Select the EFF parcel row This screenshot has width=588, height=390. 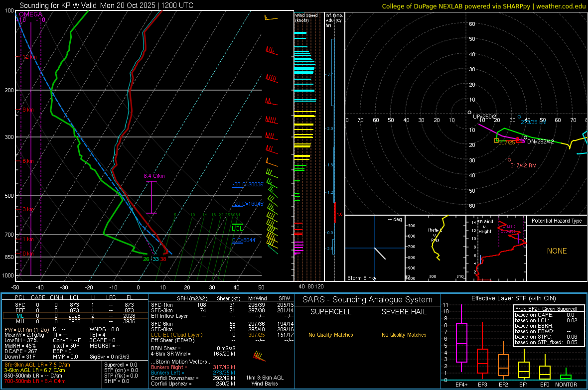coord(74,310)
